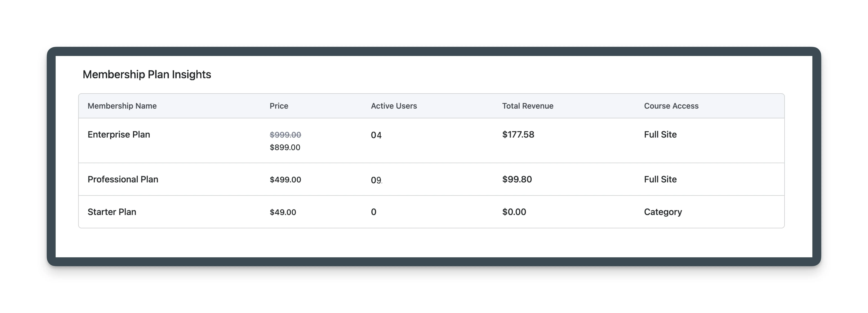Select the Professional Plan name
This screenshot has width=868, height=313.
[x=123, y=179]
